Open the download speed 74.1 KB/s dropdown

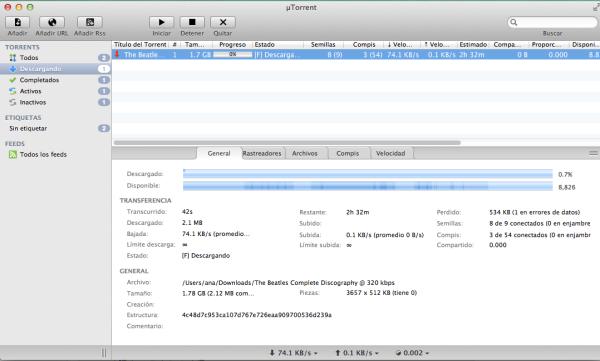[293, 353]
